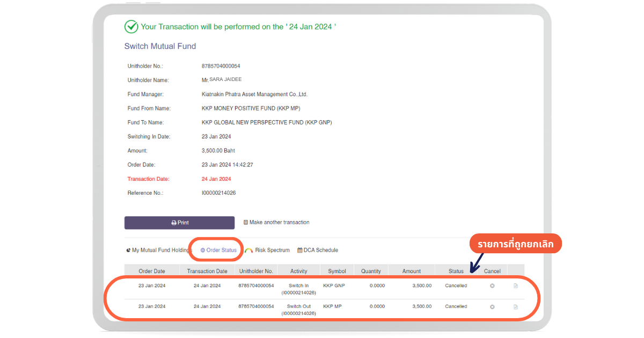Open document icon for Switch In order
This screenshot has width=644, height=338.
[516, 286]
